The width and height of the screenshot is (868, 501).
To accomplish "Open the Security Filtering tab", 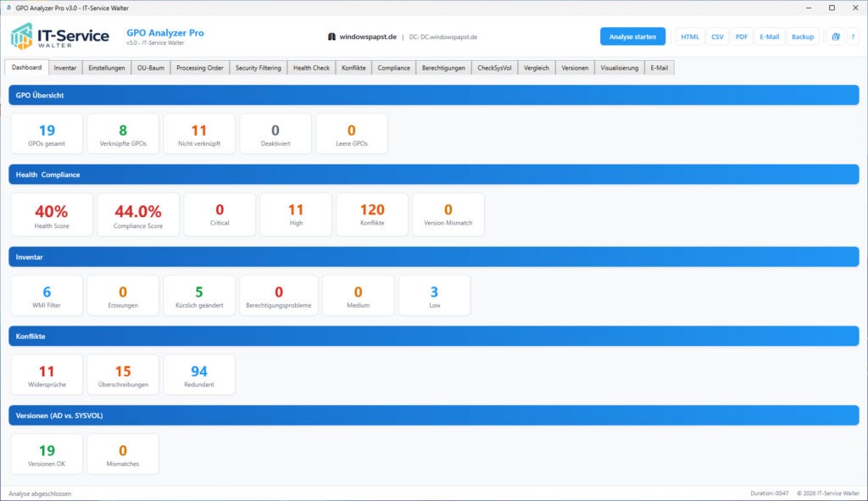I will coord(260,67).
